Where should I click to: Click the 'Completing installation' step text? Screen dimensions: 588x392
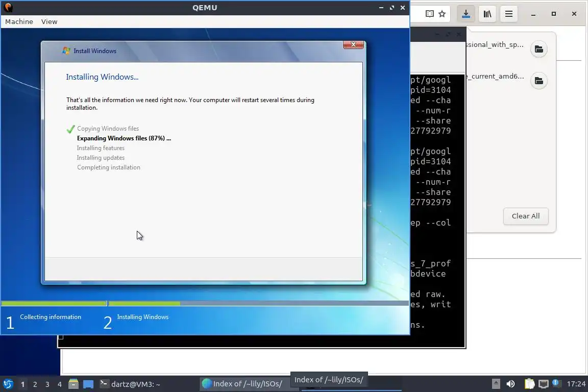click(108, 168)
